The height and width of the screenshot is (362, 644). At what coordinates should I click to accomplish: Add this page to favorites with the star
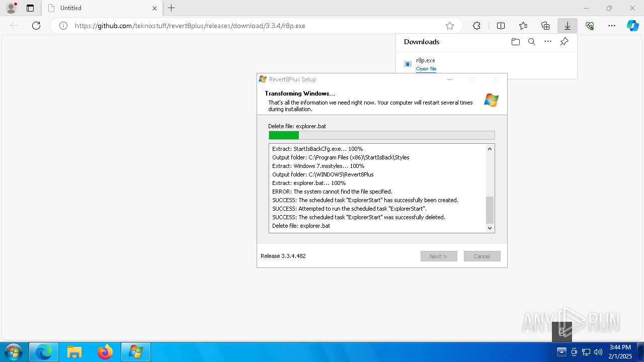[450, 26]
